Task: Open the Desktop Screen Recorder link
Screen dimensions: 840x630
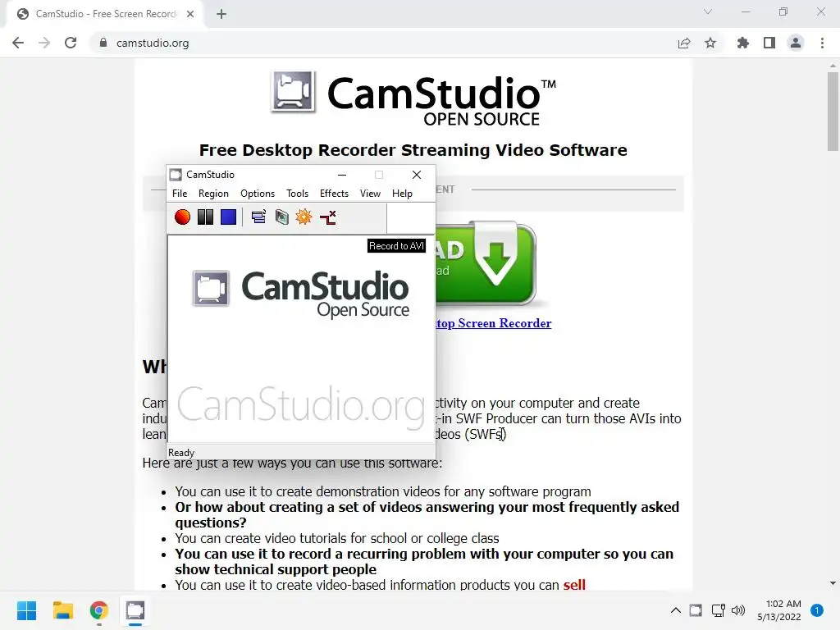Action: pos(493,323)
